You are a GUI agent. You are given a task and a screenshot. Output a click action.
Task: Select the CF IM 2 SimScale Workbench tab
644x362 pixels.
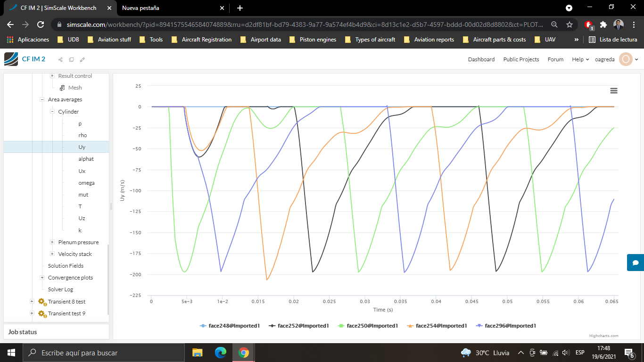point(59,8)
